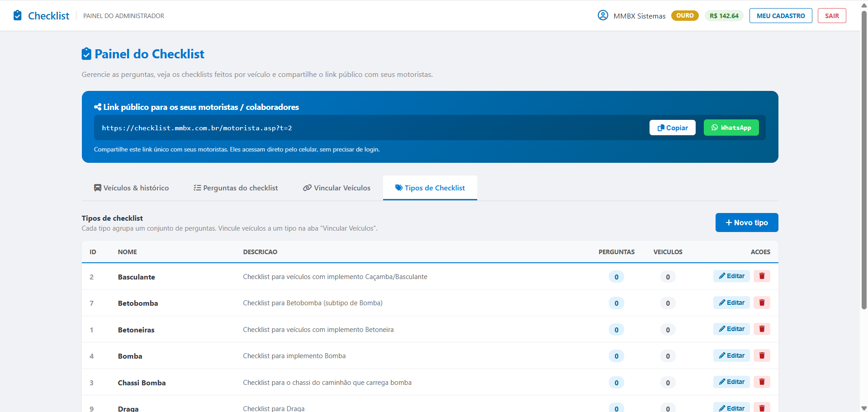Click the clipboard icon beside Painel do Checklist
Viewport: 868px width, 412px height.
[x=86, y=54]
